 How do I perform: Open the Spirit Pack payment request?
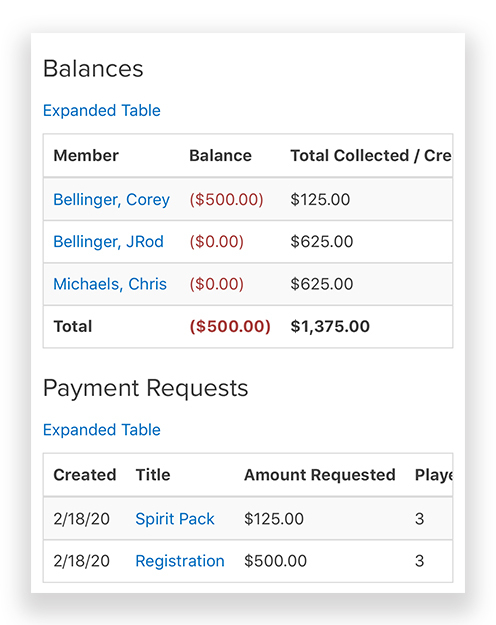click(175, 519)
